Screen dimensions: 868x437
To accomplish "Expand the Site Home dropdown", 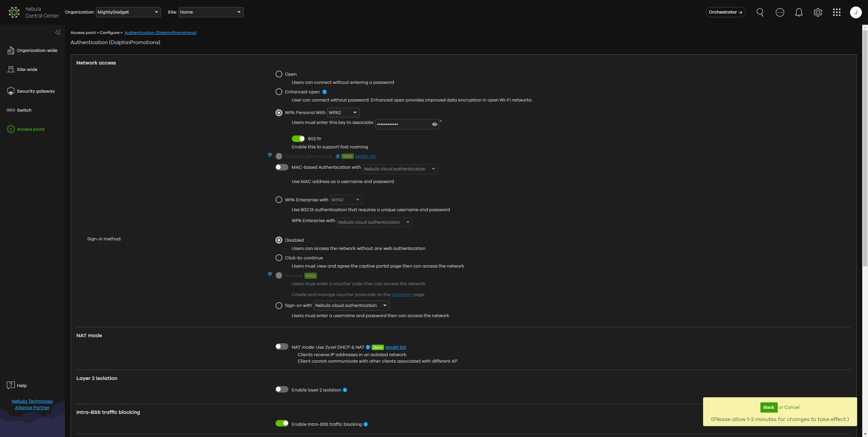I will click(211, 12).
